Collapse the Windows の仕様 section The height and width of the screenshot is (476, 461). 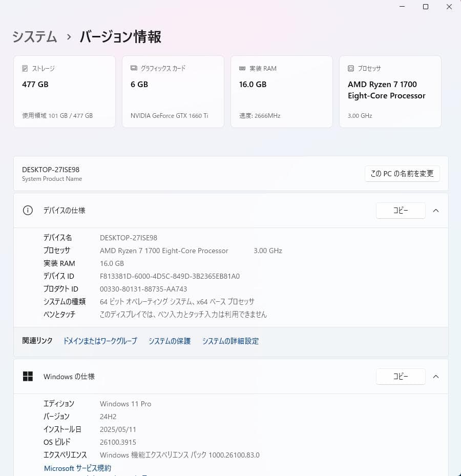[436, 376]
